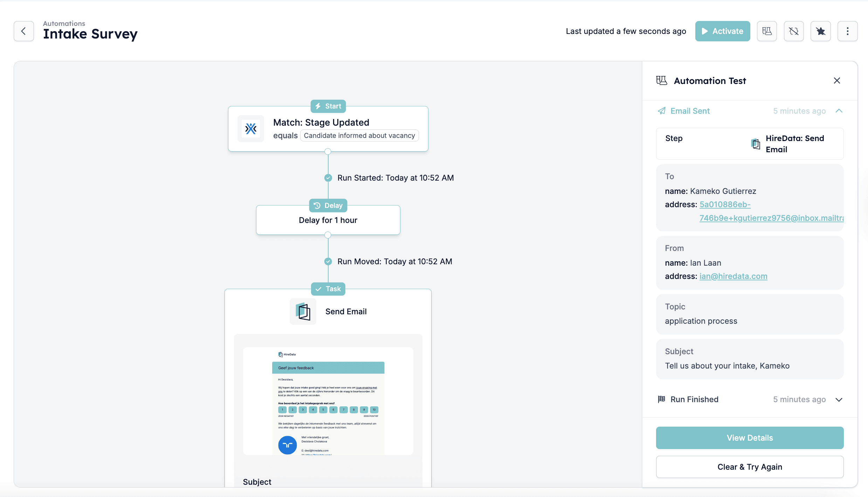
Task: Click the crossed-out sync icon in header
Action: point(794,31)
